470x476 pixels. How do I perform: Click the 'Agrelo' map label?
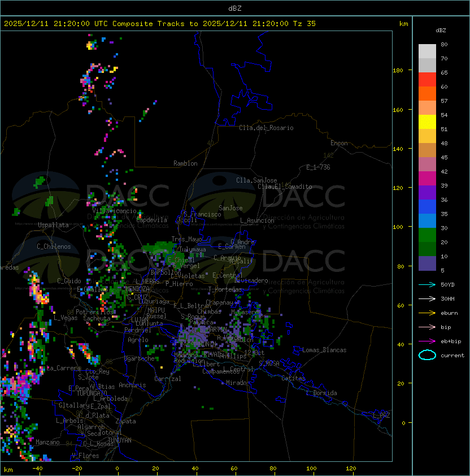(138, 340)
